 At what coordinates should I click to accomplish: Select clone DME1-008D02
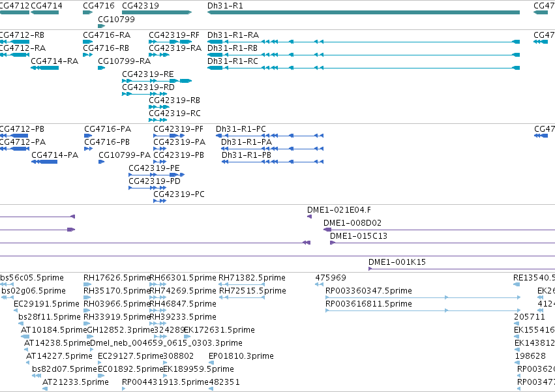point(440,230)
